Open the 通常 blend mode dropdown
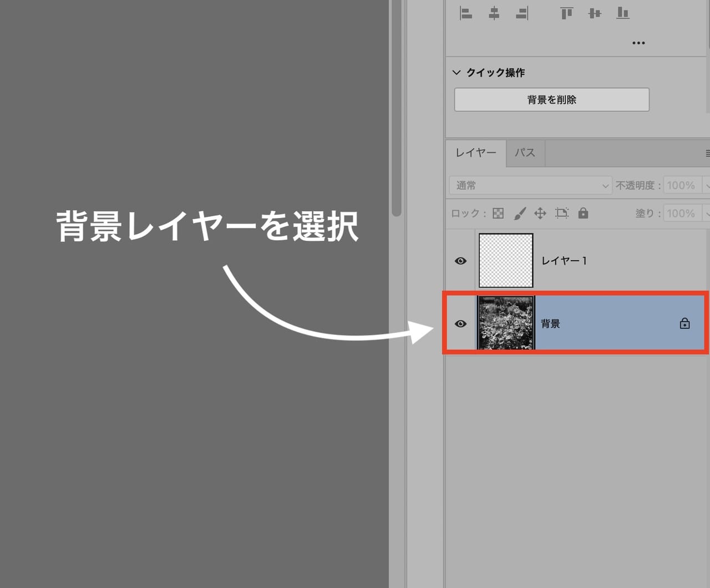 coord(530,185)
